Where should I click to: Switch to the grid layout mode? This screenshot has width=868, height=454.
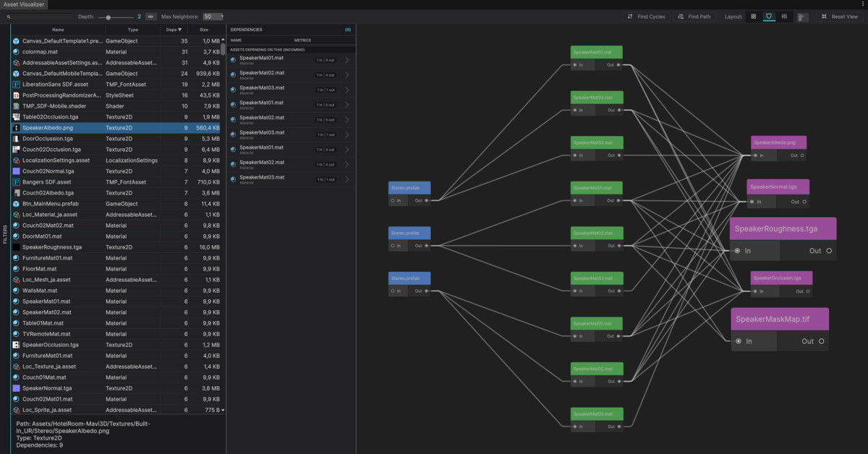point(754,16)
